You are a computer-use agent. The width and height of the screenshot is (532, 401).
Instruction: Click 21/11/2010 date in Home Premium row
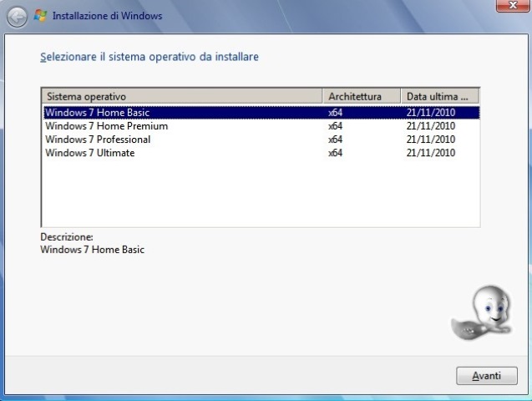click(x=431, y=126)
